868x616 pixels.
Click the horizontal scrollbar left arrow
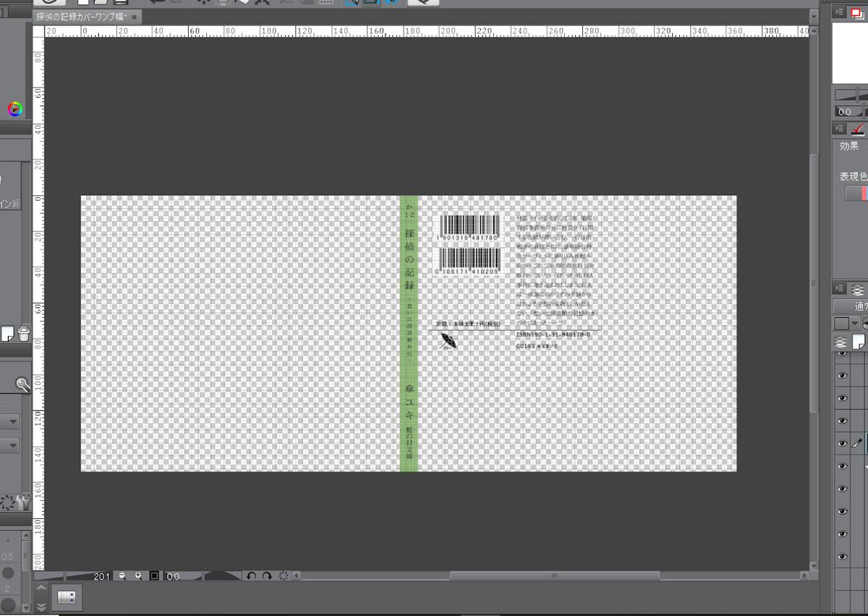point(297,576)
